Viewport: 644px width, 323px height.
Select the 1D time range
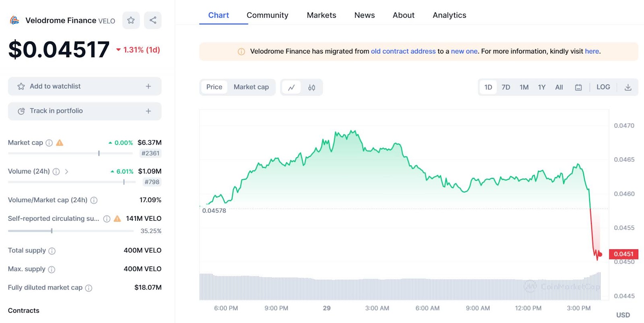(x=488, y=87)
